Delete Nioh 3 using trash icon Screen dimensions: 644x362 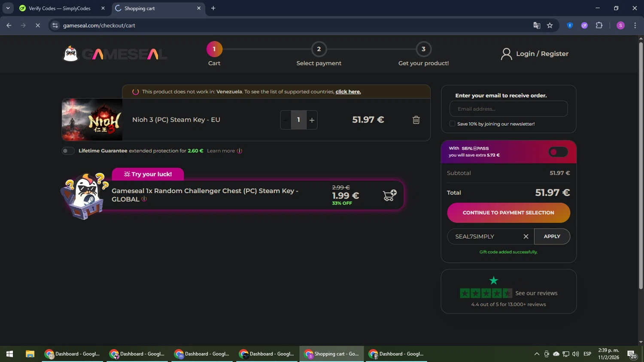point(416,120)
